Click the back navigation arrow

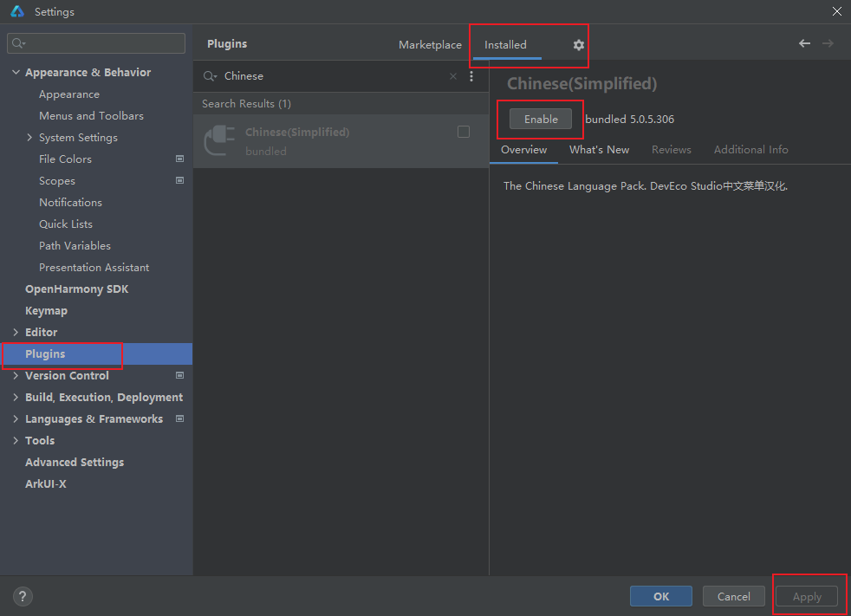coord(804,44)
